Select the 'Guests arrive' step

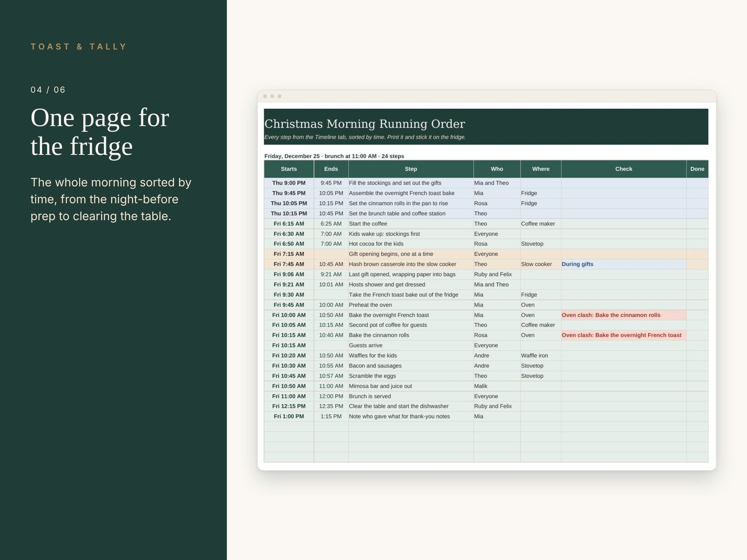[411, 346]
